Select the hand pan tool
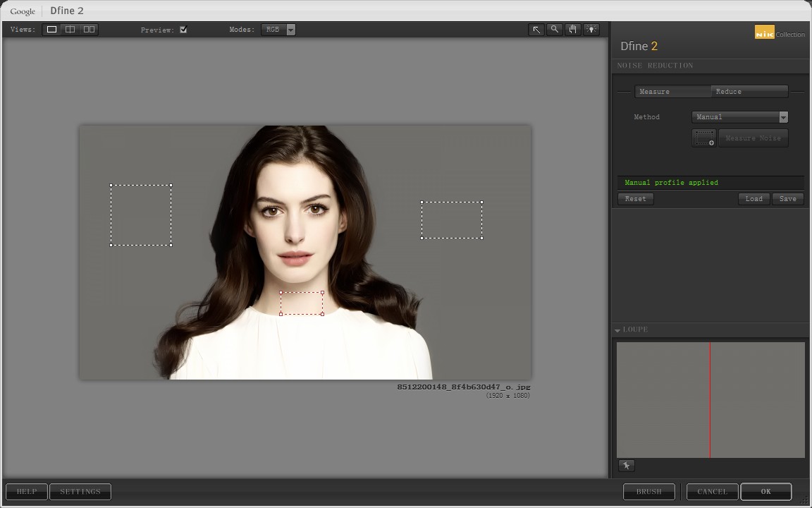Screen dimensions: 812x508 572,29
